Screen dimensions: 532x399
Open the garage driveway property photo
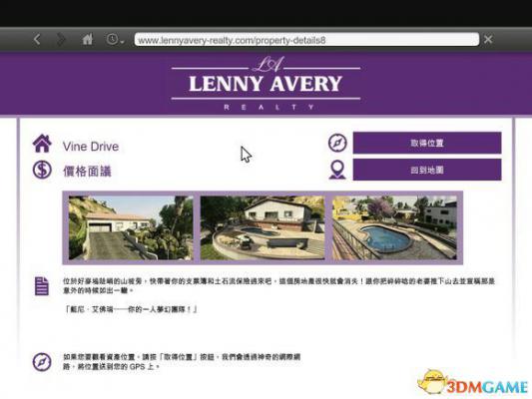point(131,227)
